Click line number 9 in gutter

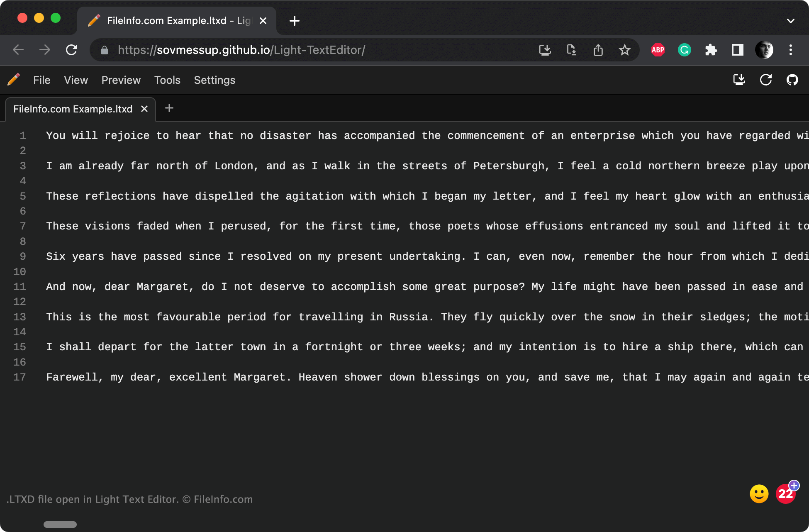click(x=23, y=256)
